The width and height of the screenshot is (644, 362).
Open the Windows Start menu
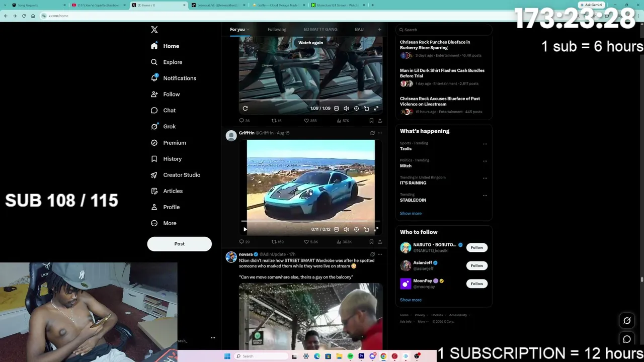pos(227,356)
